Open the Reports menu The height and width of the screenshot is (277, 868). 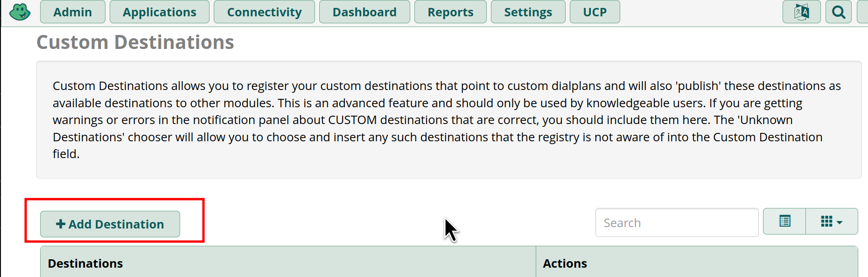450,12
